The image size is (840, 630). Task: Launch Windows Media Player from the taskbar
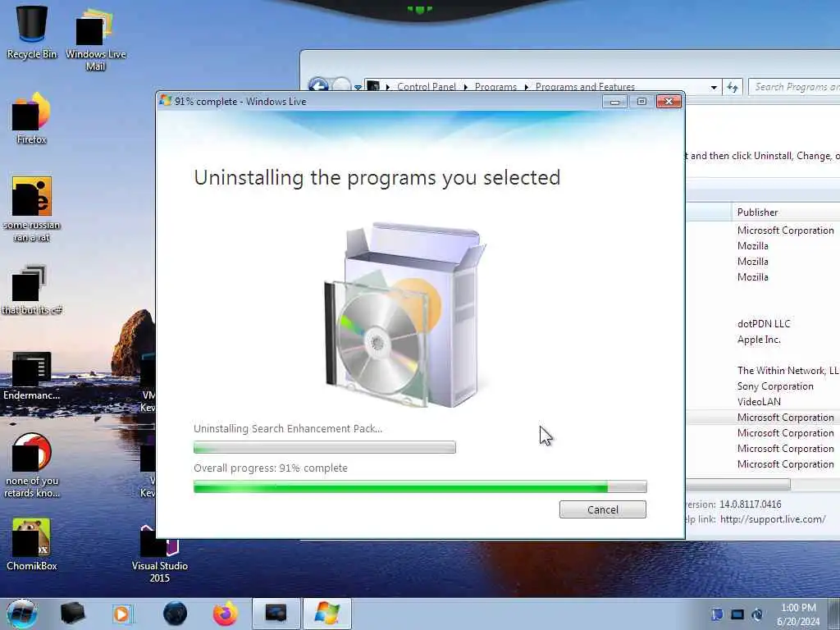coord(122,614)
